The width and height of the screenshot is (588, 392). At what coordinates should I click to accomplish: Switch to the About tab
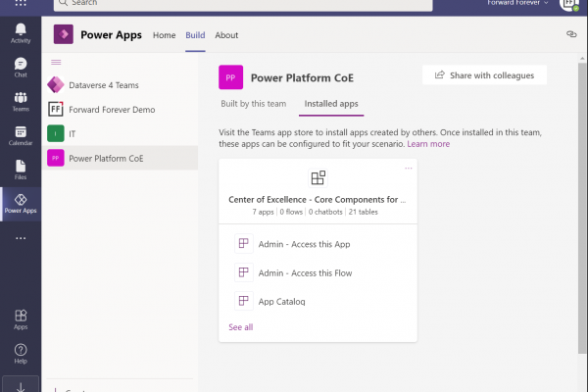pyautogui.click(x=226, y=35)
